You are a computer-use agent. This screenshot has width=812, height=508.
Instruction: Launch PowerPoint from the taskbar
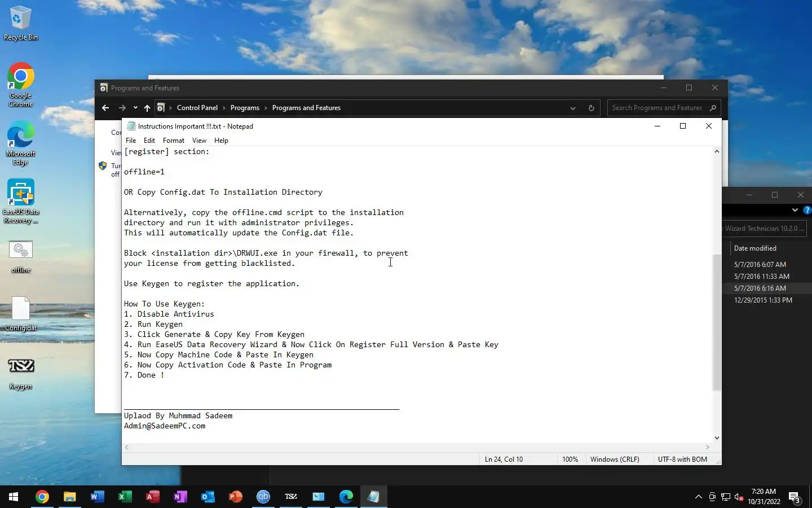235,497
